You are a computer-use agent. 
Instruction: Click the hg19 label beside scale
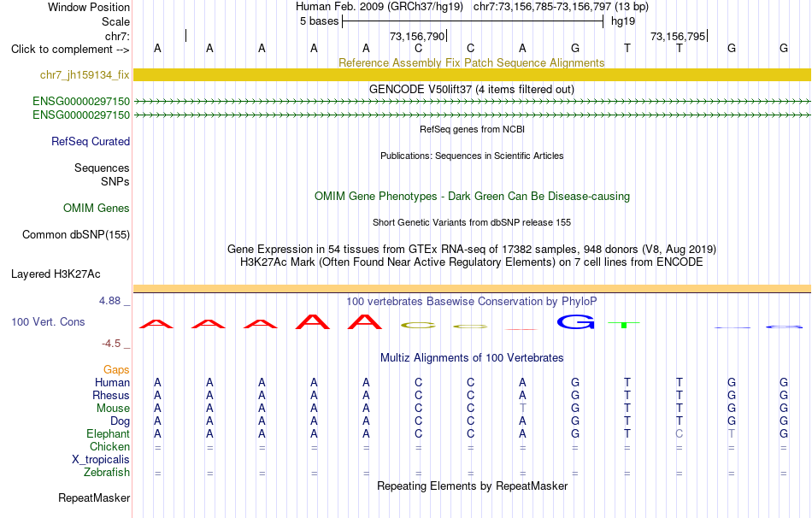[x=623, y=21]
